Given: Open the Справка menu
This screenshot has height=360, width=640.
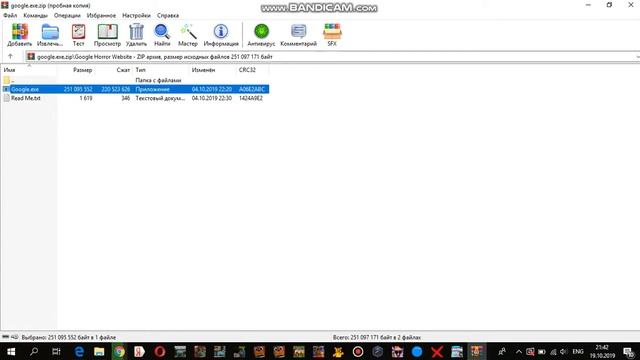Looking at the screenshot, I should pos(168,16).
